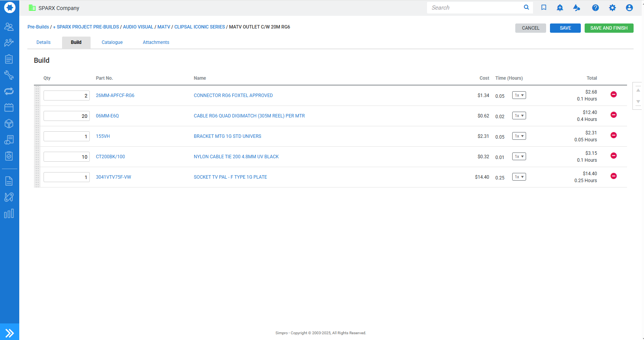Open the help question mark icon
Screen dimensions: 644x340
click(x=595, y=8)
